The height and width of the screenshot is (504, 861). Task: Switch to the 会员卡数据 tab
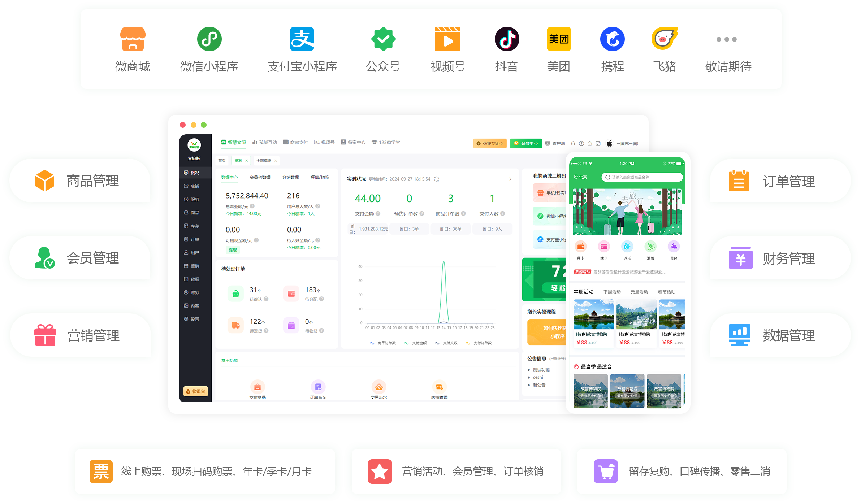[x=260, y=177]
